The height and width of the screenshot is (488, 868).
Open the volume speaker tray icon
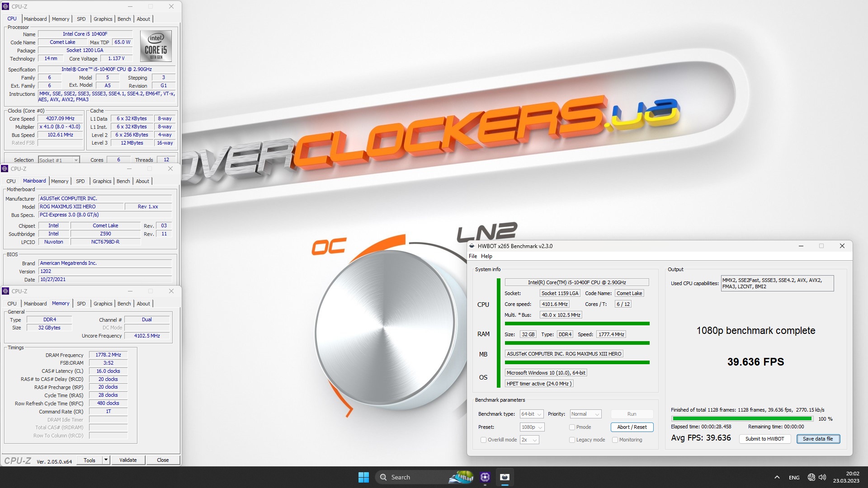coord(822,477)
